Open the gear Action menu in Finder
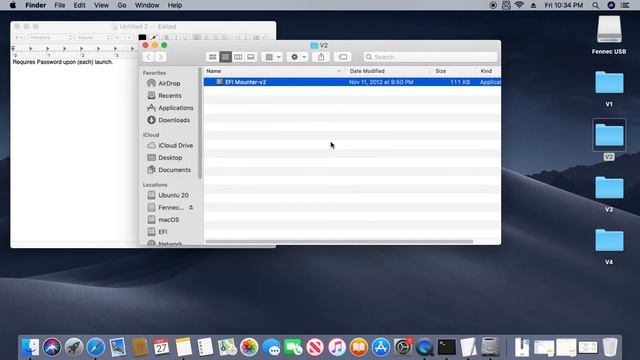The height and width of the screenshot is (360, 640). [298, 57]
